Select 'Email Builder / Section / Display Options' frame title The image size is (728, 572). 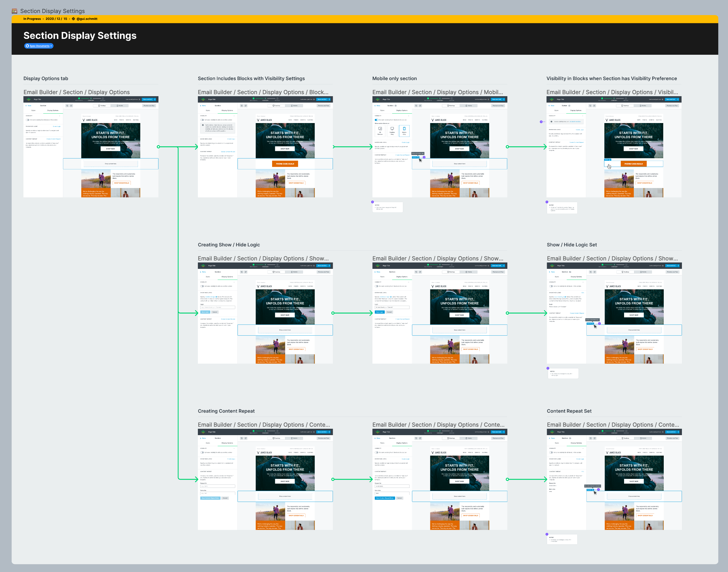(76, 92)
